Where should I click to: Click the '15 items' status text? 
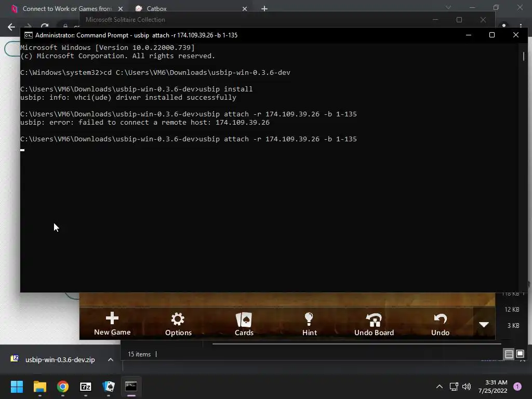(139, 354)
